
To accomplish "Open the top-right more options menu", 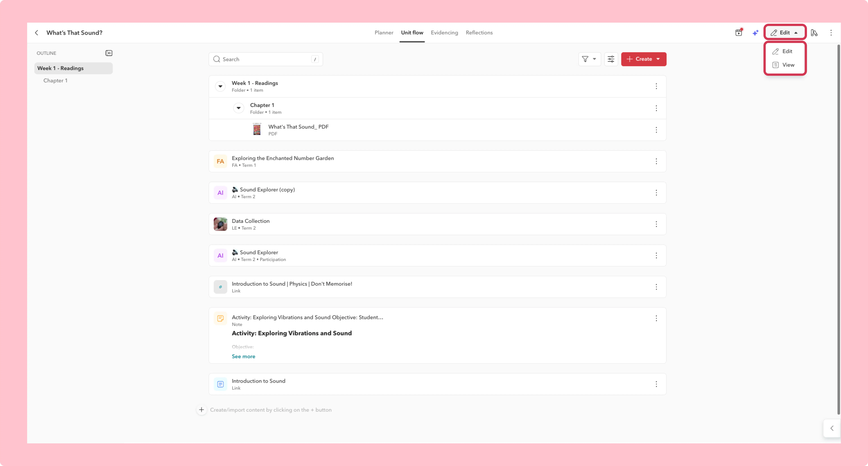I will 831,33.
